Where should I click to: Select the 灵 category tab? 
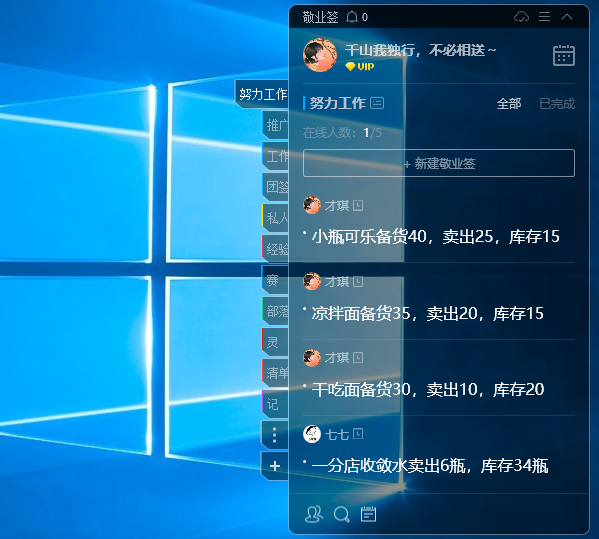click(x=276, y=342)
